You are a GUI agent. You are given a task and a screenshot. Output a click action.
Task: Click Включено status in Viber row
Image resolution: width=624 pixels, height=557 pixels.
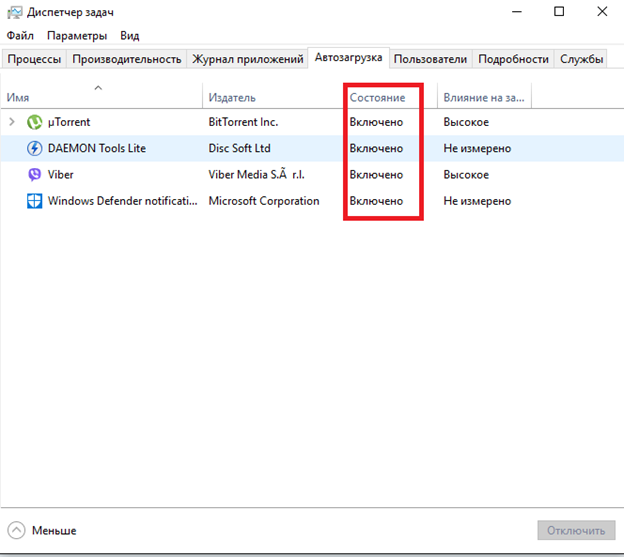pos(376,175)
